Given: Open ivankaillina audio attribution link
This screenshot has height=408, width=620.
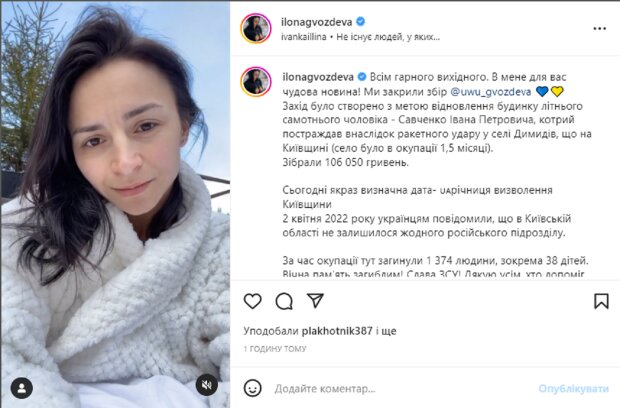Looking at the screenshot, I should [304, 37].
